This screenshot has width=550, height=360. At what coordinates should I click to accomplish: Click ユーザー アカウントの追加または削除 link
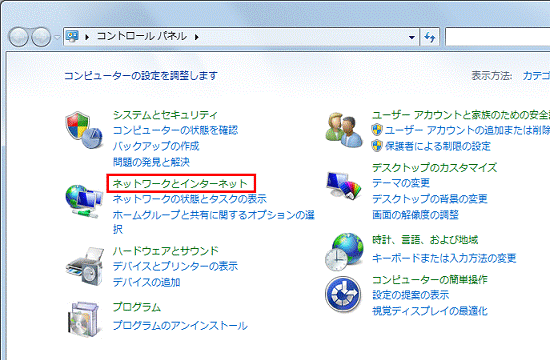click(x=467, y=130)
